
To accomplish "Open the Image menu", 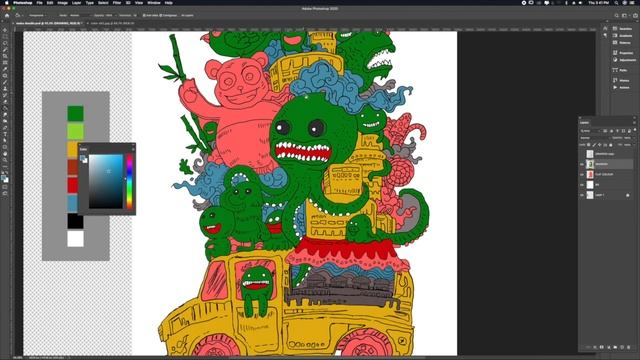I will (62, 2).
